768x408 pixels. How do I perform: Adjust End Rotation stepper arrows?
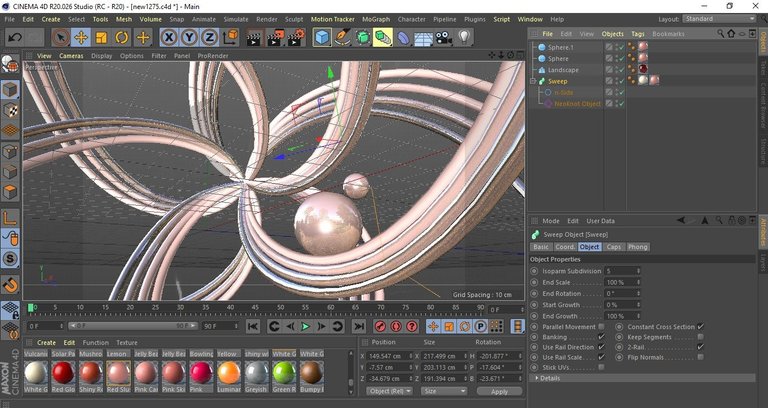(638, 294)
